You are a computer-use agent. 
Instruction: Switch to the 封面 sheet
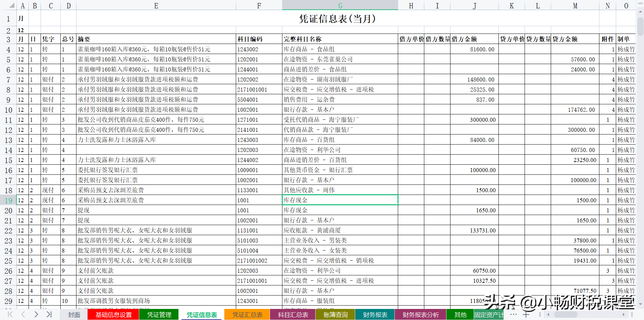tap(73, 315)
